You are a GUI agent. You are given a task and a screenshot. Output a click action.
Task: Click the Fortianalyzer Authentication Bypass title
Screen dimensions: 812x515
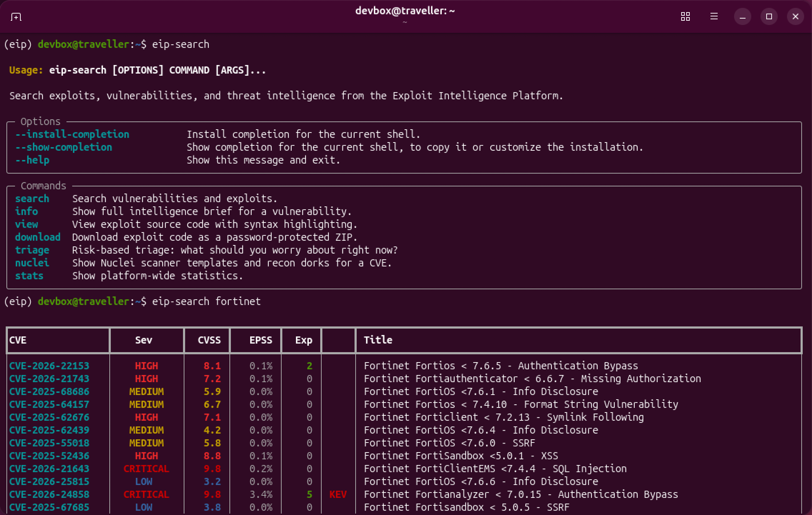[521, 494]
